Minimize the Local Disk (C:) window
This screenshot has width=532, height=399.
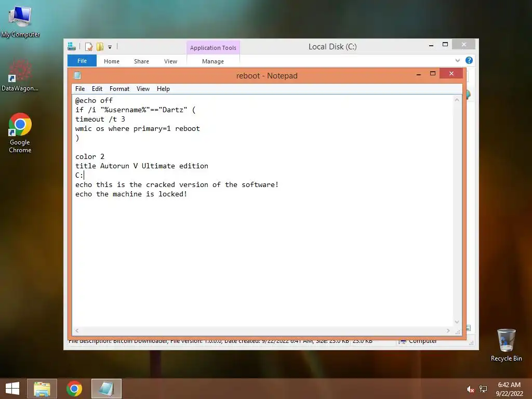[431, 45]
